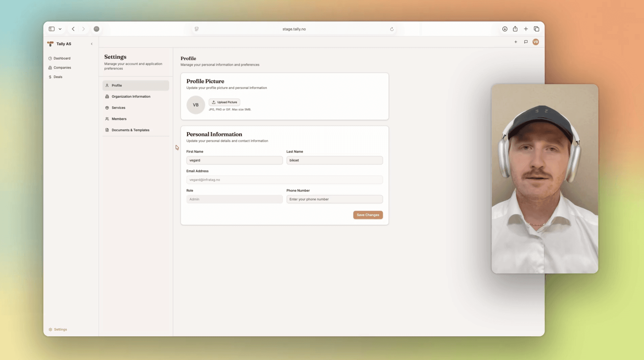Toggle the Safari sidebar icon

[52, 29]
